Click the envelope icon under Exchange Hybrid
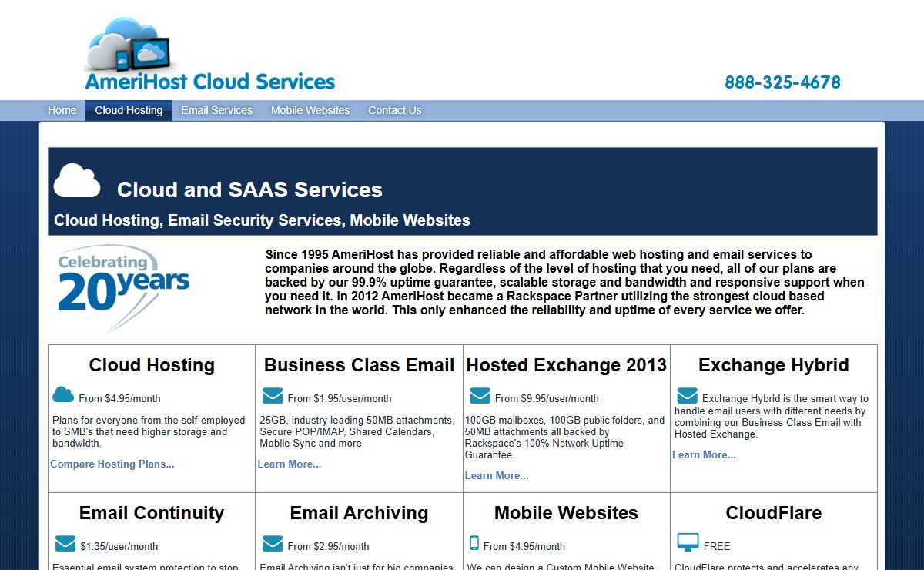The width and height of the screenshot is (924, 570). point(687,396)
